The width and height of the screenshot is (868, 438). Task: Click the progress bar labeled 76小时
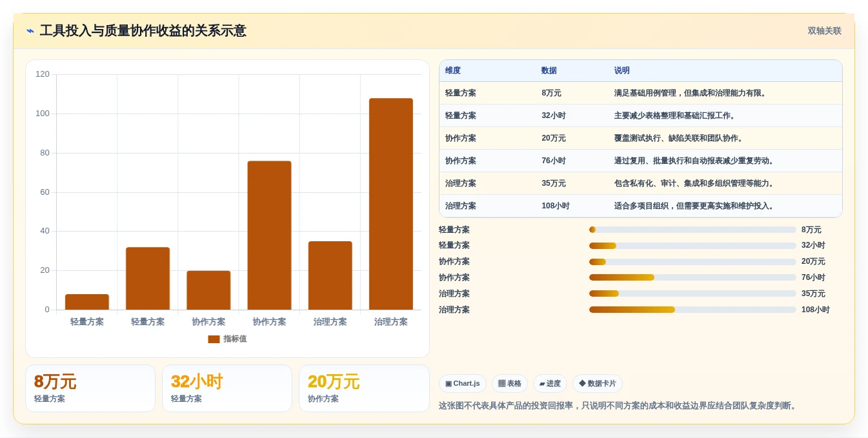[x=692, y=277]
